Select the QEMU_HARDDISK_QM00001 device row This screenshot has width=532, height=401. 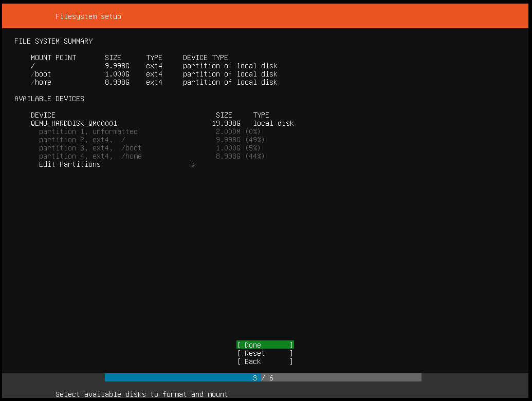162,123
